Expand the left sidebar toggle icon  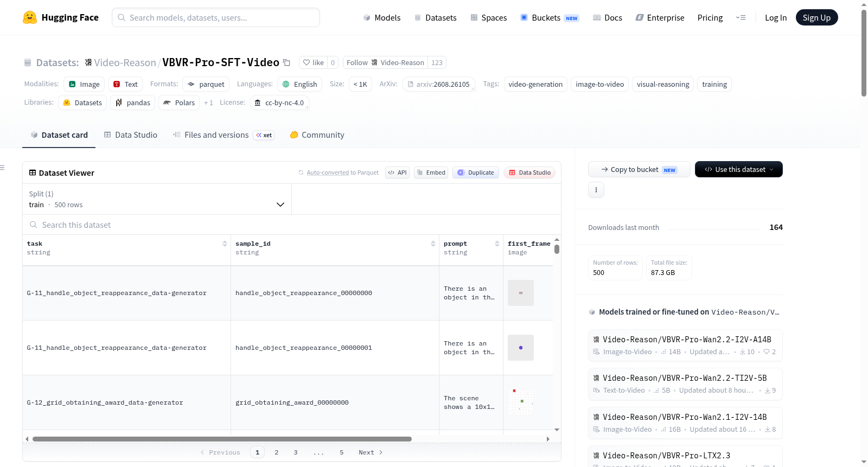2,168
